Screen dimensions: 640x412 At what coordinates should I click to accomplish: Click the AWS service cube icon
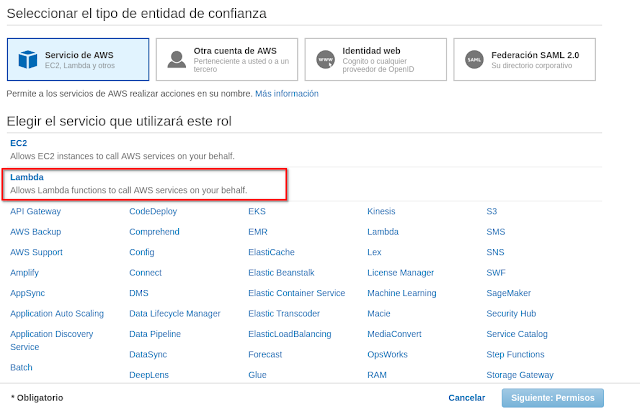pyautogui.click(x=28, y=60)
